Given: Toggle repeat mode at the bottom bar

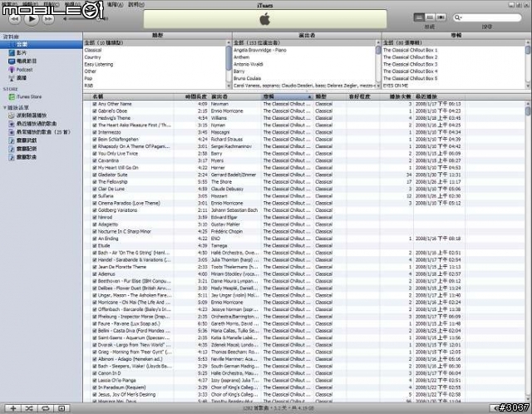Looking at the screenshot, I should click(x=46, y=408).
